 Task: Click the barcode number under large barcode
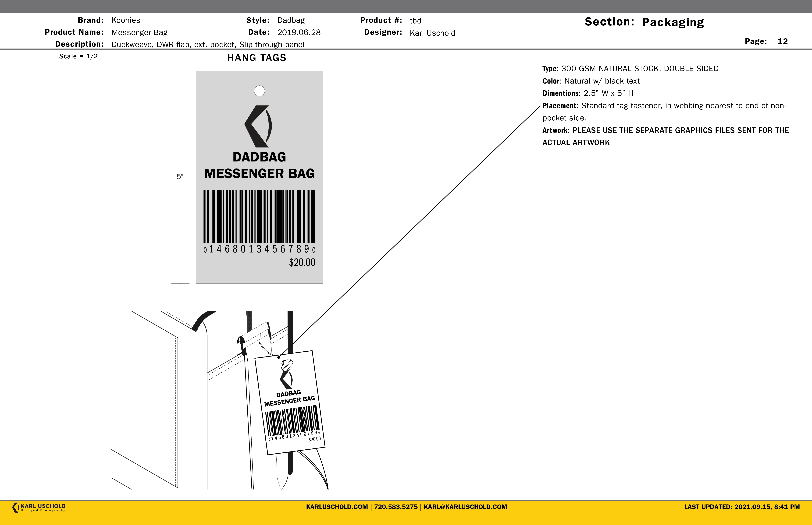259,249
